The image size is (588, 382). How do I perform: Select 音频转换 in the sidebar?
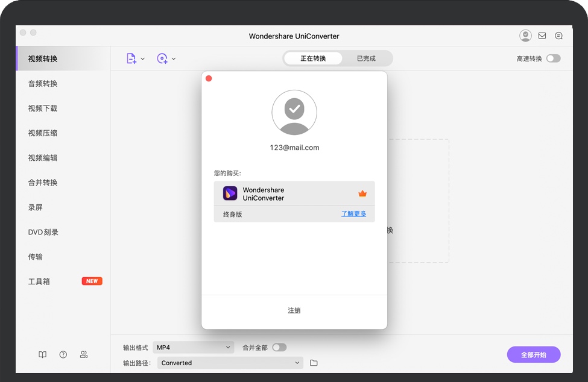tap(63, 83)
